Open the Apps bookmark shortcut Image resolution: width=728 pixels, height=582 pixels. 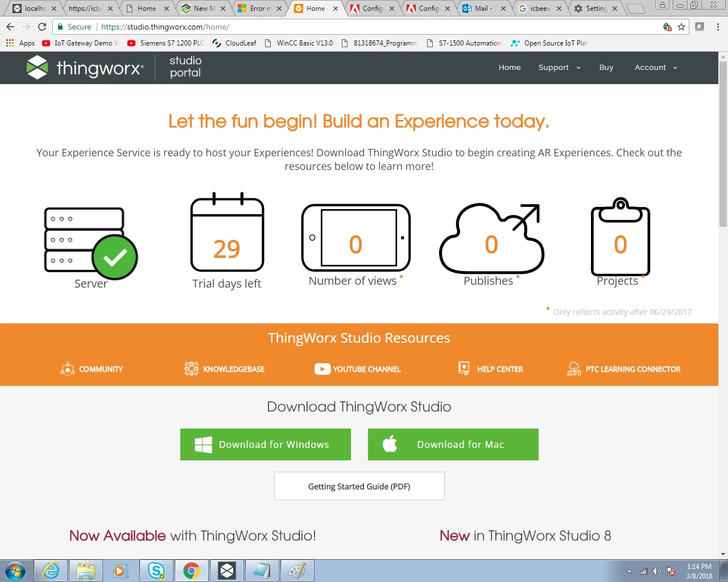[x=20, y=43]
